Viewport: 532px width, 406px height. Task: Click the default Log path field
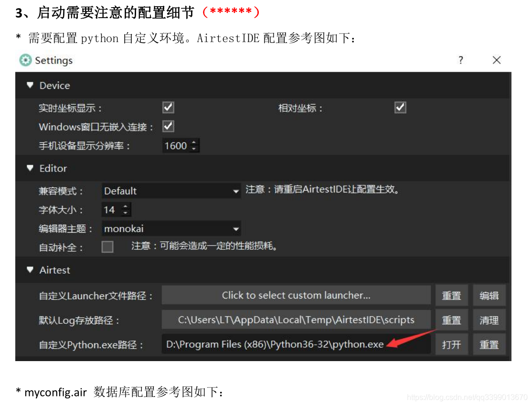coord(296,320)
